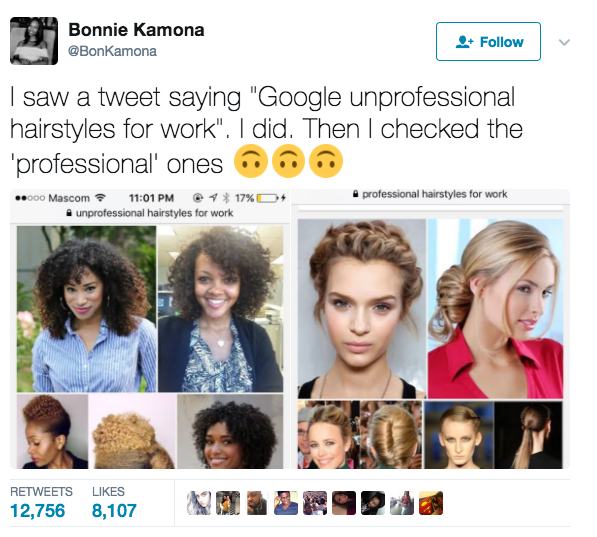The height and width of the screenshot is (537, 597).
Task: Open the black hat liker avatar
Action: (373, 503)
